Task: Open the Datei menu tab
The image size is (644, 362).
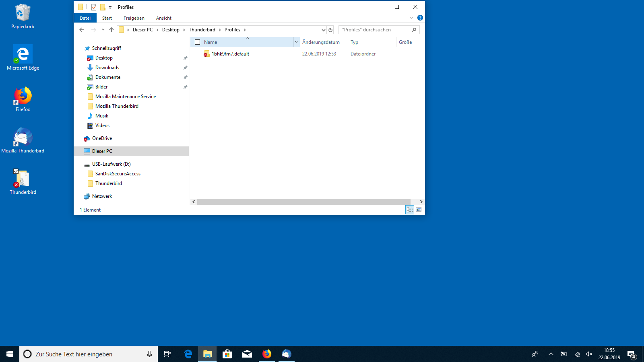Action: (x=85, y=18)
